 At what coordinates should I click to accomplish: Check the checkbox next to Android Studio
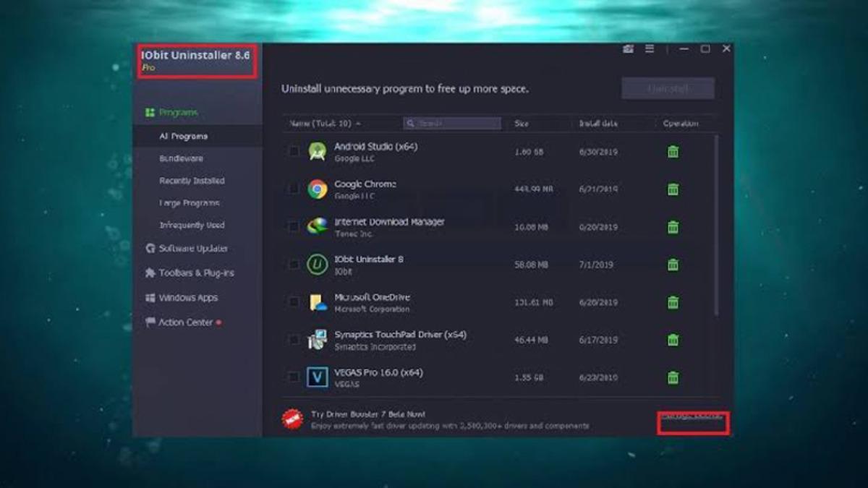(293, 151)
